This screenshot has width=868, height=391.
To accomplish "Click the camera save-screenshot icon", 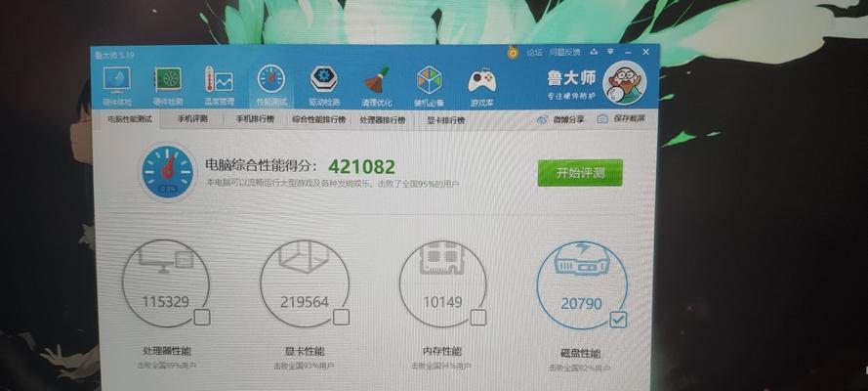I will tap(602, 118).
